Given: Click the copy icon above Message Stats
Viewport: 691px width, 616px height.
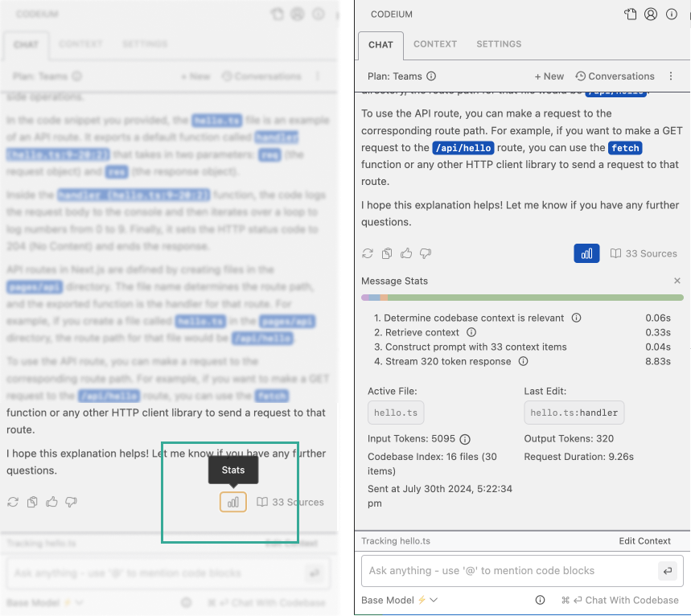Looking at the screenshot, I should 387,253.
